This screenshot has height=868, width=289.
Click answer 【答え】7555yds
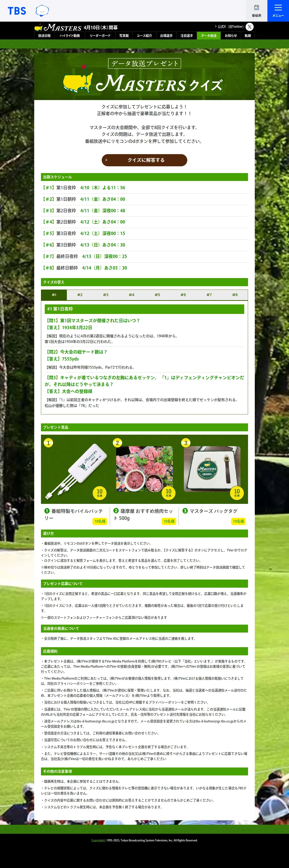(62, 359)
